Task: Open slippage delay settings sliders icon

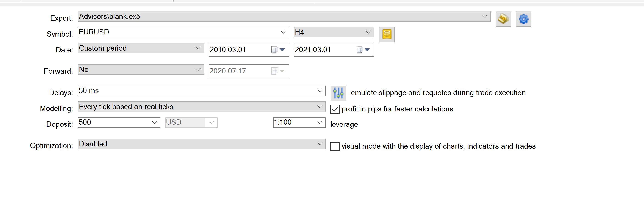Action: click(338, 93)
